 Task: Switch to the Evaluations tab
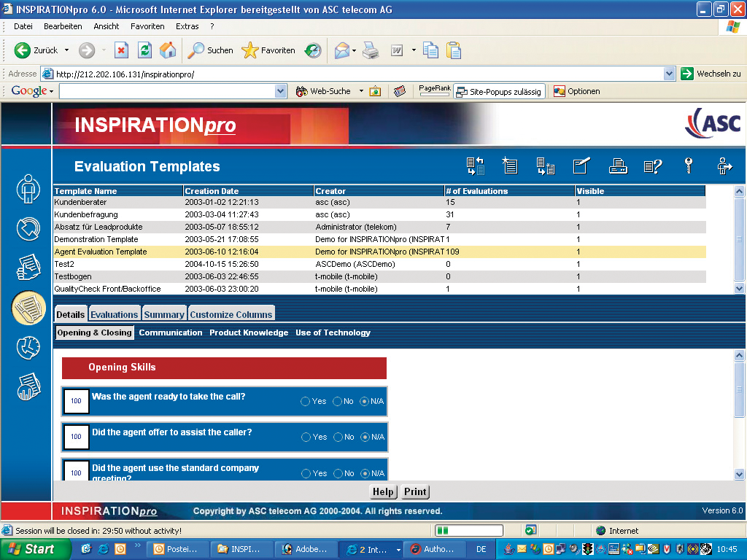click(114, 314)
